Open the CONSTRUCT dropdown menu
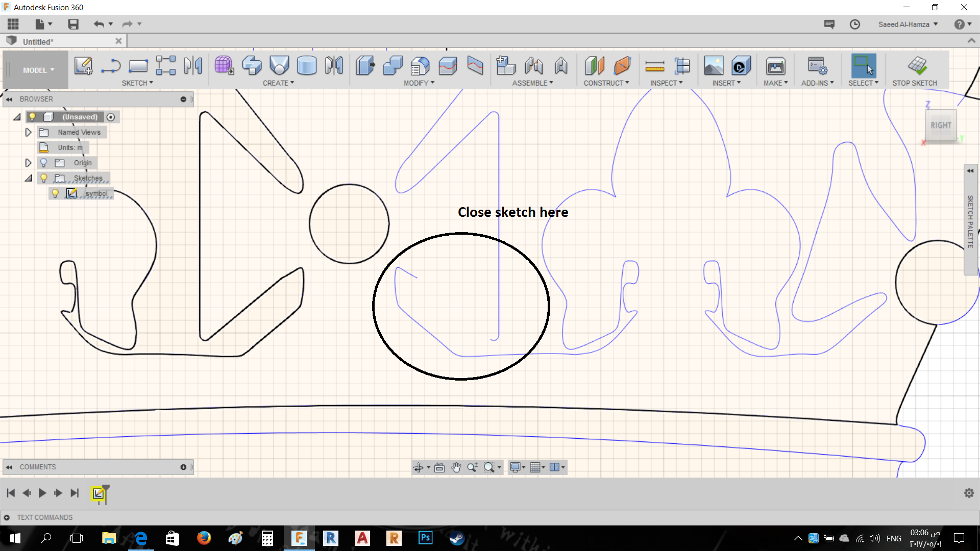Viewport: 980px width, 551px height. (x=606, y=83)
